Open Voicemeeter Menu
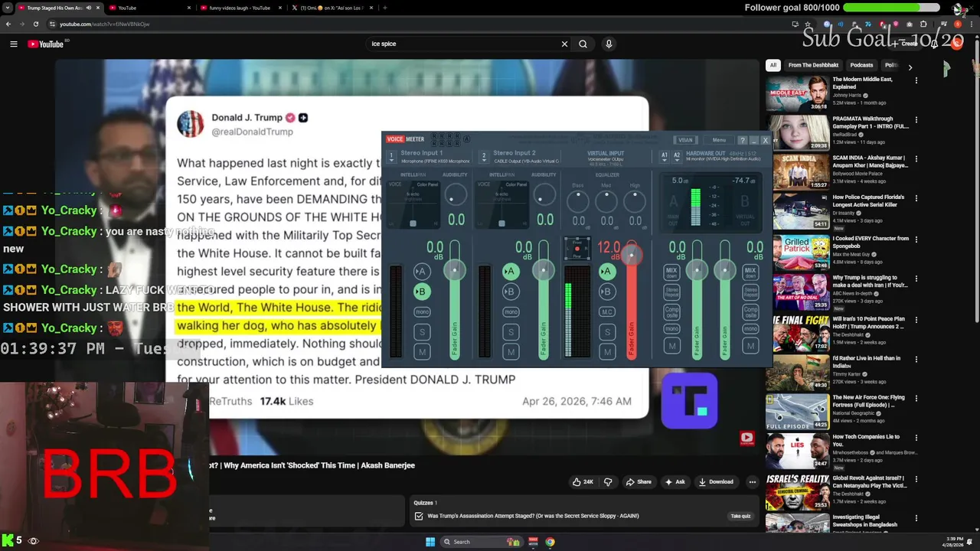Screen dimensions: 980x551 click(719, 140)
